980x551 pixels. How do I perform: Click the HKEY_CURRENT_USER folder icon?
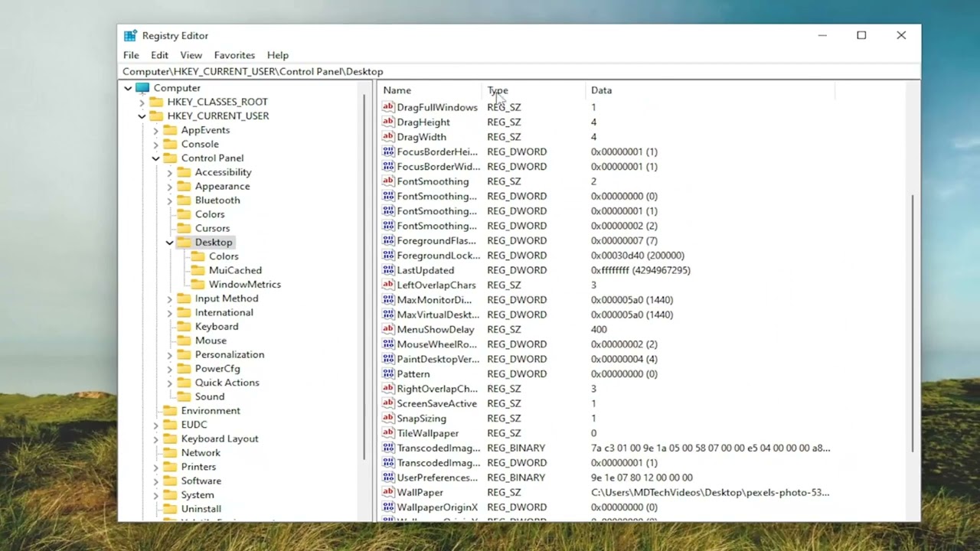tap(156, 116)
